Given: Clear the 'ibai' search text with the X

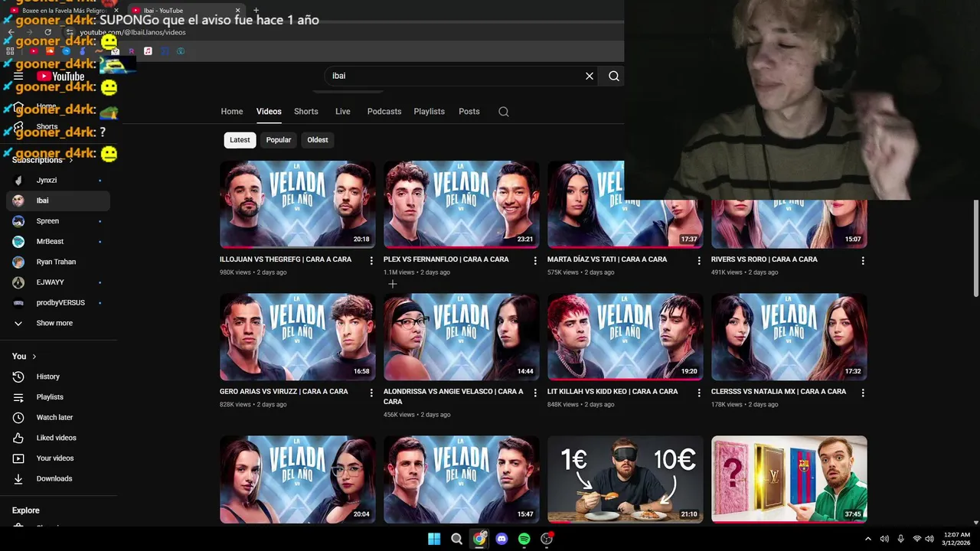Looking at the screenshot, I should 590,76.
